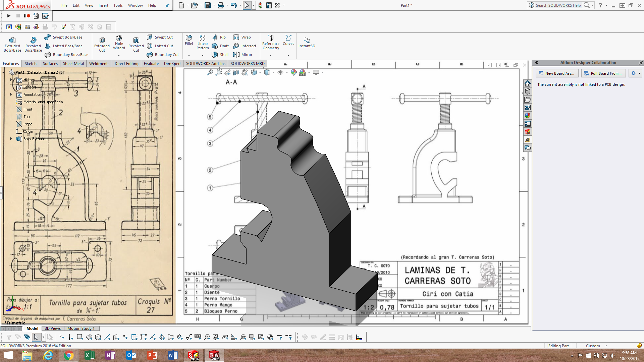Open the Edit Appearance color tool
The image size is (644, 362).
tap(293, 72)
